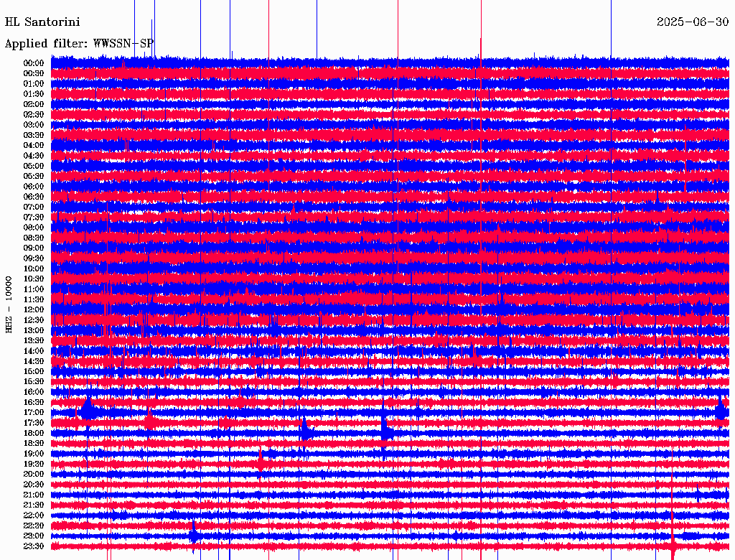Click the date label 2025-06-30
The height and width of the screenshot is (560, 735).
coord(693,22)
